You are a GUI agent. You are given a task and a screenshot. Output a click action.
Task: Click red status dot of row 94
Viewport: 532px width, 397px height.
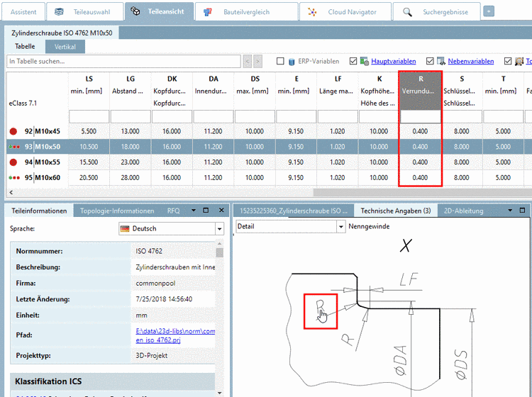[x=13, y=162]
